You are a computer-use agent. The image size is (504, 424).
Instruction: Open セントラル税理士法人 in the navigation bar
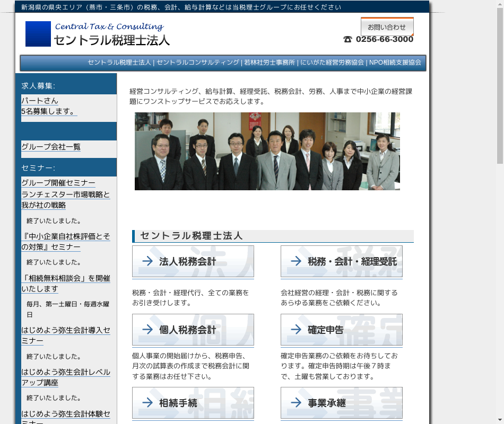point(119,63)
